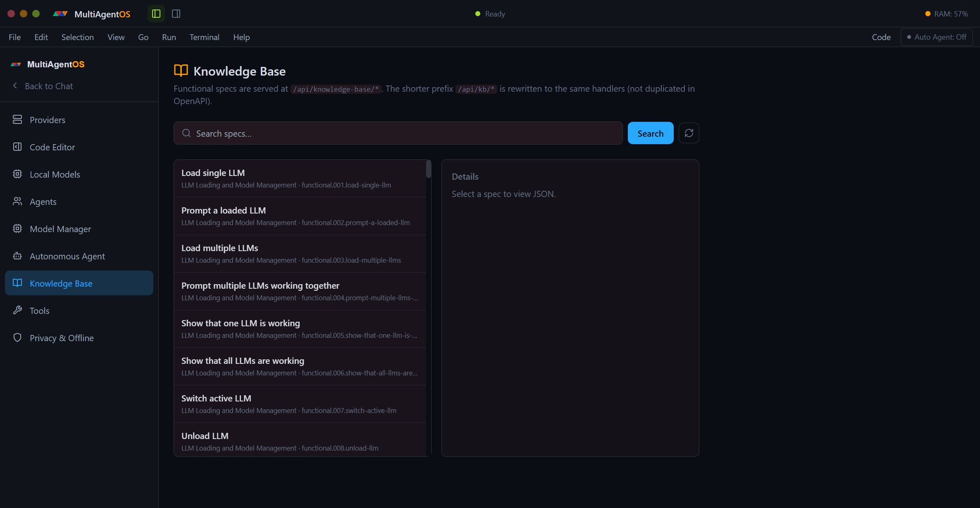Image resolution: width=980 pixels, height=508 pixels.
Task: Select Show that one LLM is working
Action: pos(300,329)
